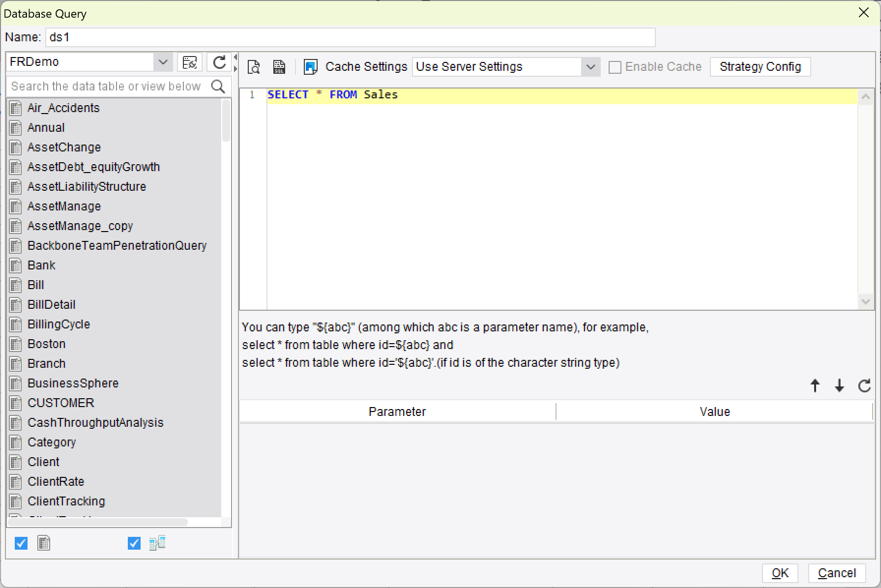The height and width of the screenshot is (588, 881).
Task: Enable the Enable Cache checkbox
Action: [x=615, y=66]
